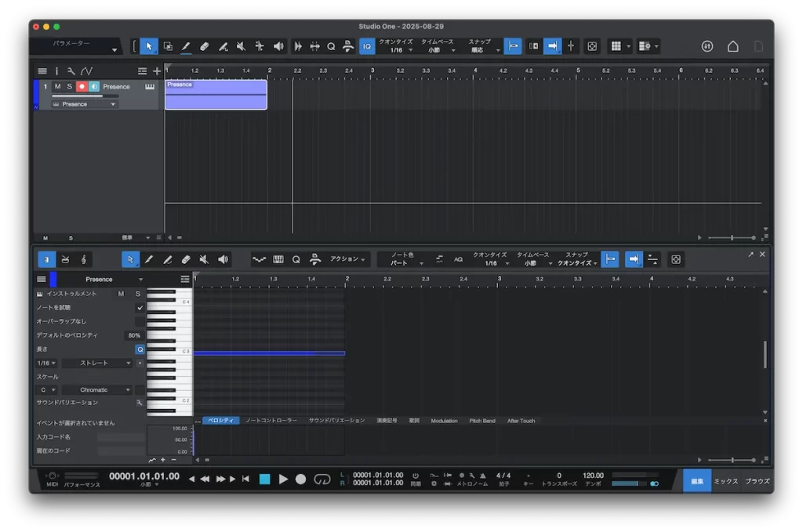
Task: Click the Loop button in transport bar
Action: 322,479
